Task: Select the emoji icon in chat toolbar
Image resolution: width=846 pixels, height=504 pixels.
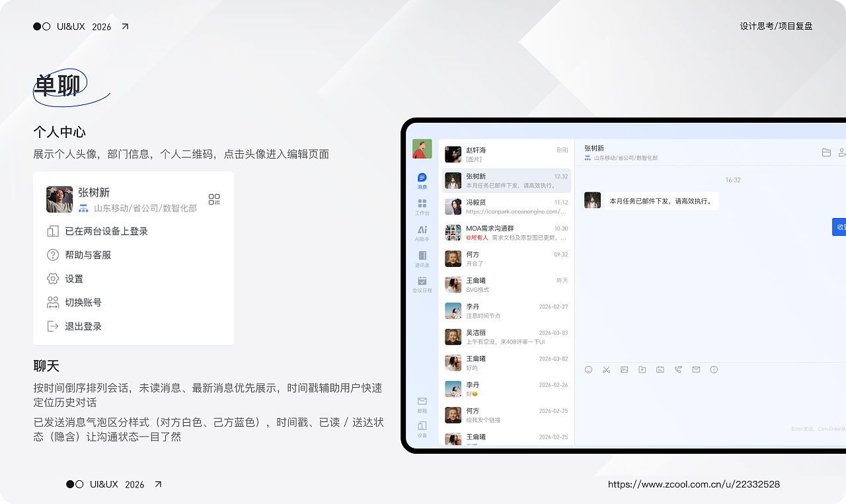Action: (589, 369)
